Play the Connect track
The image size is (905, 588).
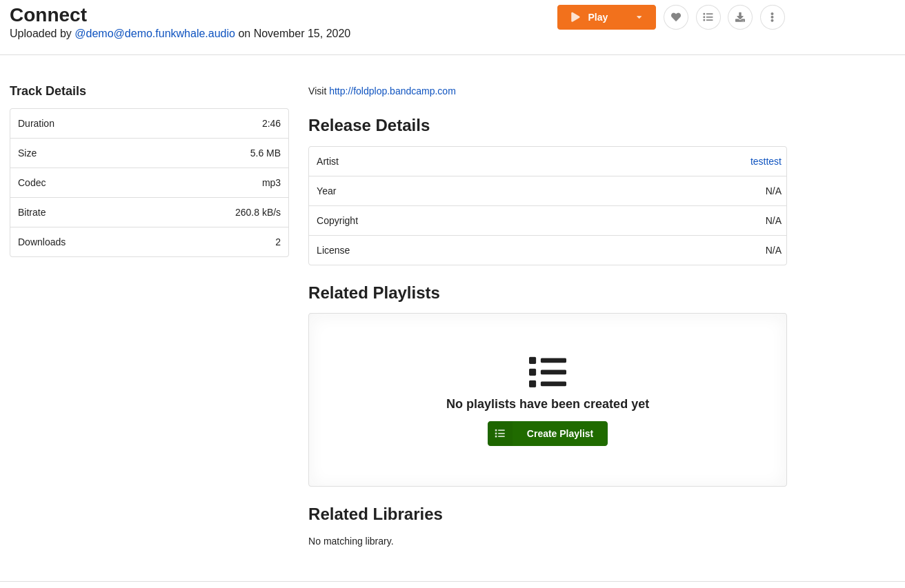point(590,17)
